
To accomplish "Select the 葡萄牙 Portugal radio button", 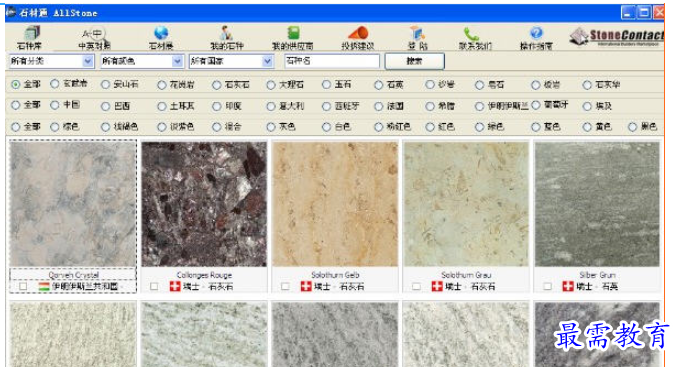I will tap(536, 105).
